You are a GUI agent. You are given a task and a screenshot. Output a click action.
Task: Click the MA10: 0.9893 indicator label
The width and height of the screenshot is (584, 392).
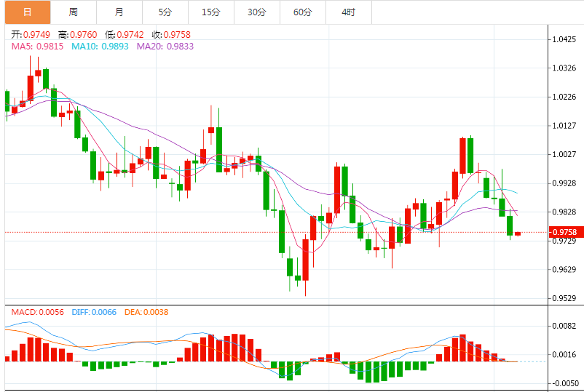click(100, 46)
